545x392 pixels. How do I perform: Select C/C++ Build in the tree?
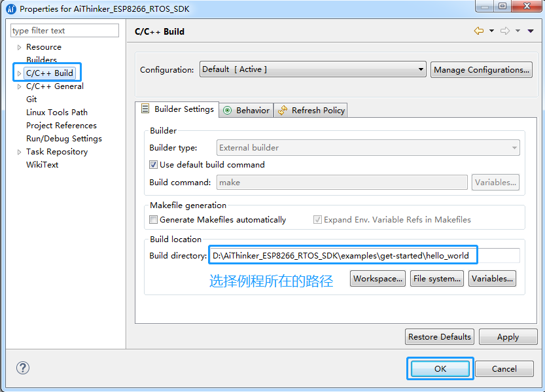point(50,73)
